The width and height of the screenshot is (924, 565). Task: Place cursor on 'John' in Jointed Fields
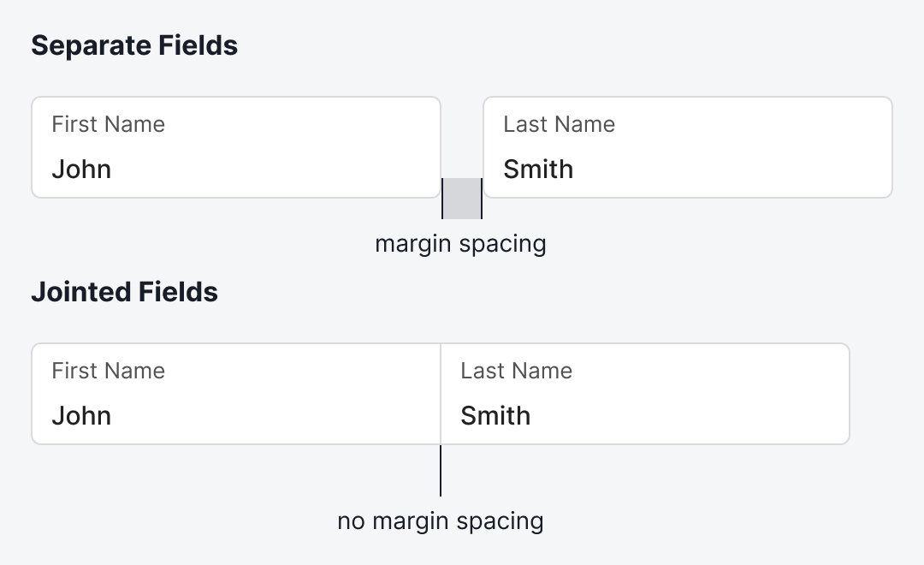(81, 415)
